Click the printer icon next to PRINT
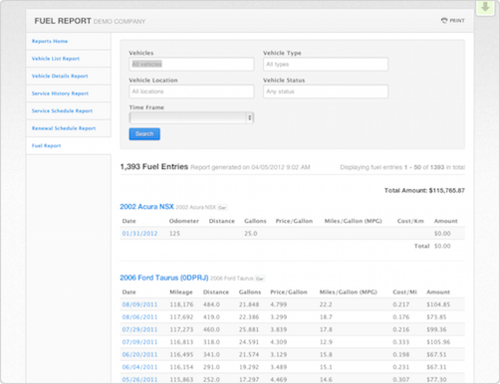 click(444, 20)
